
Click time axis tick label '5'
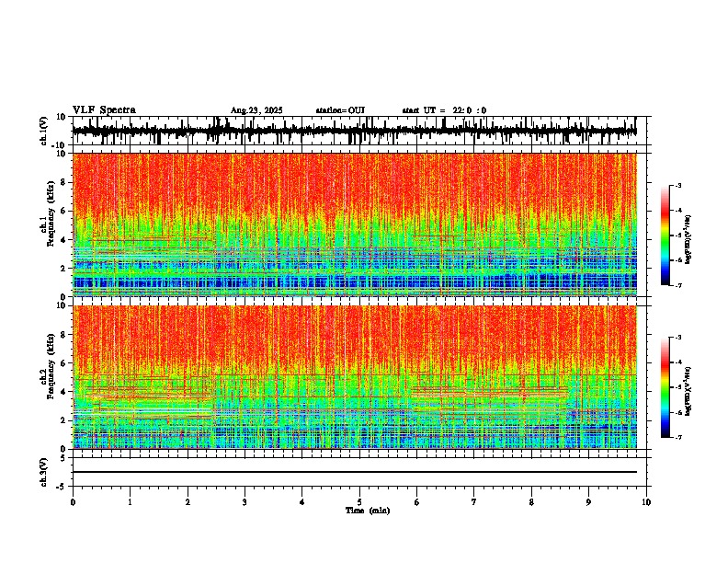pyautogui.click(x=359, y=502)
